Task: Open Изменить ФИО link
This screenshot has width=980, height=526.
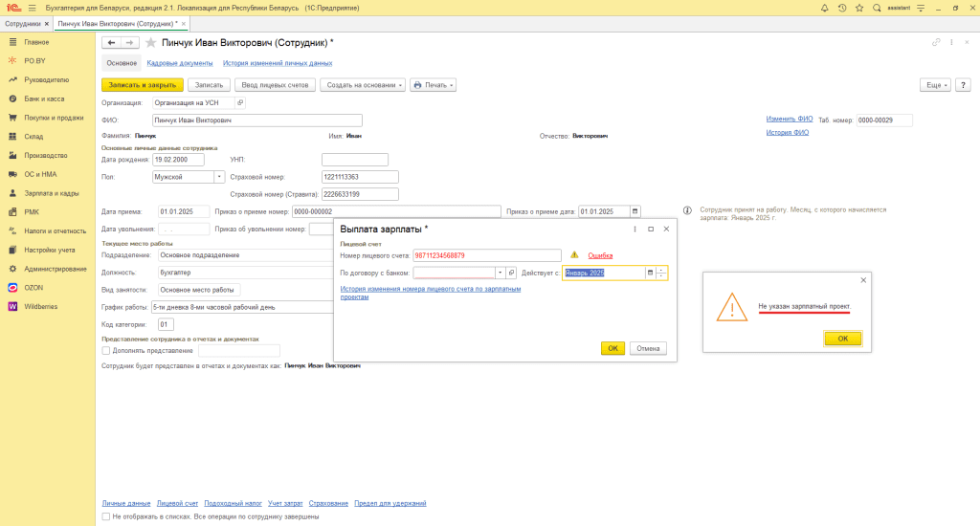Action: click(x=790, y=119)
